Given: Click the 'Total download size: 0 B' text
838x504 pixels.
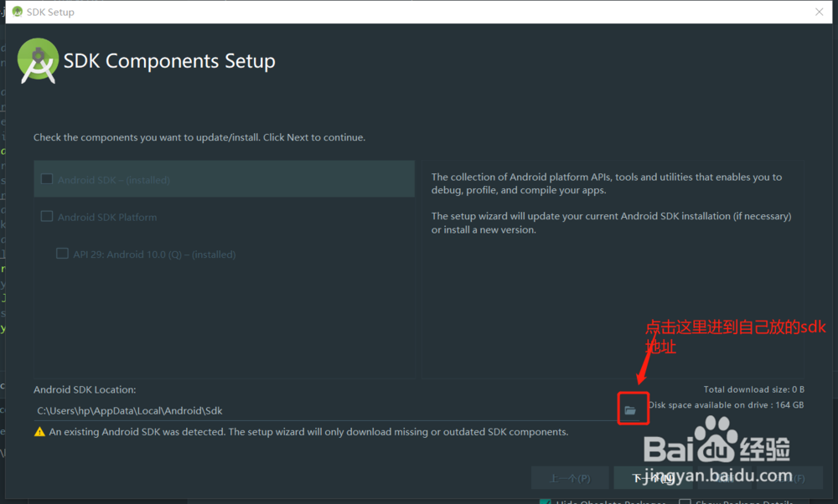Looking at the screenshot, I should pyautogui.click(x=753, y=389).
